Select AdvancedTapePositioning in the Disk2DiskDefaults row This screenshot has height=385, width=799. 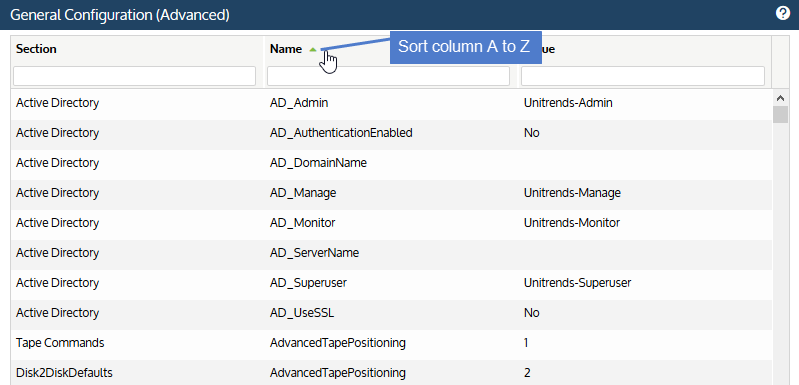[x=338, y=373]
